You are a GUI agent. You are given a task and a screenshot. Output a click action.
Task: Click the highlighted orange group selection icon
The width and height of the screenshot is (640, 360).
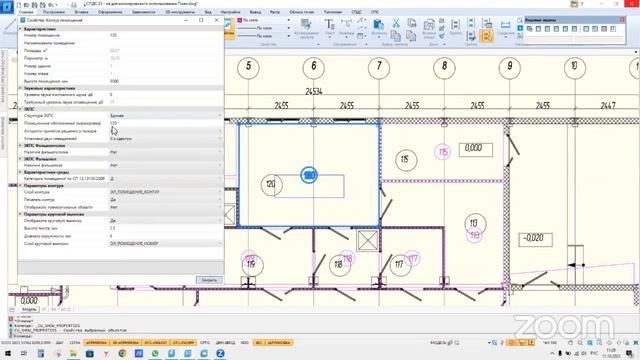[x=486, y=36]
